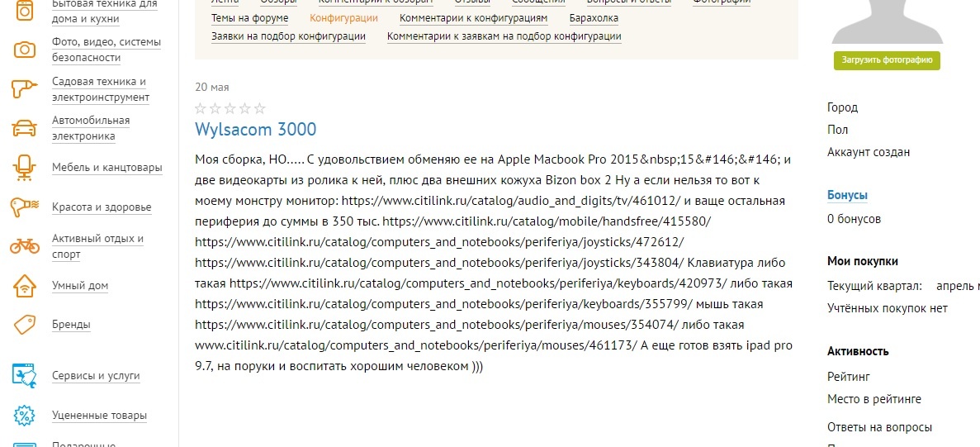Image resolution: width=980 pixels, height=447 pixels.
Task: Click the house Wi-Fi icon for Умный дом
Action: pyautogui.click(x=25, y=286)
